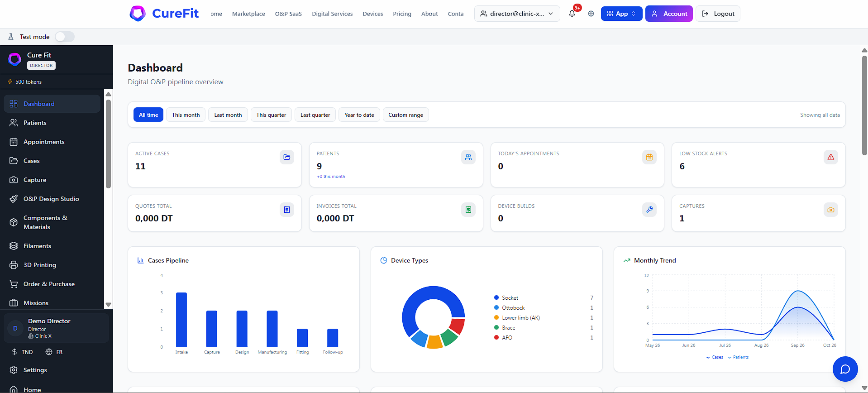Toggle Test mode switch
This screenshot has width=868, height=393.
point(65,37)
